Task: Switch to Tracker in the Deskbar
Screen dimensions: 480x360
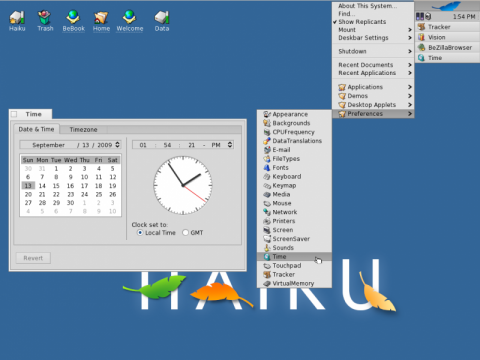Action: 447,27
